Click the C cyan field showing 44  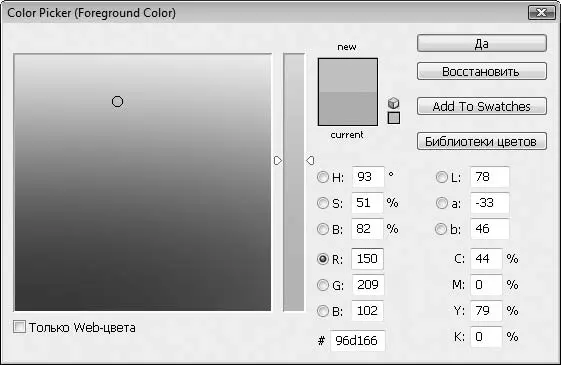[x=486, y=259]
